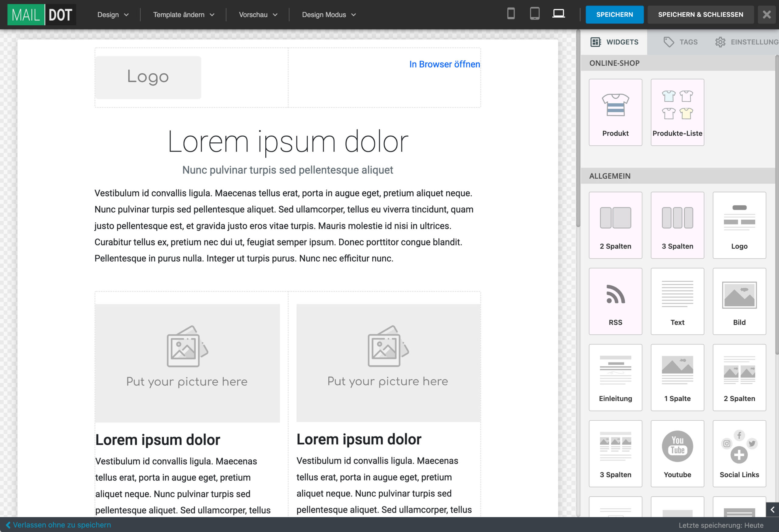This screenshot has height=532, width=779.
Task: Open the Design dropdown menu
Action: 113,15
